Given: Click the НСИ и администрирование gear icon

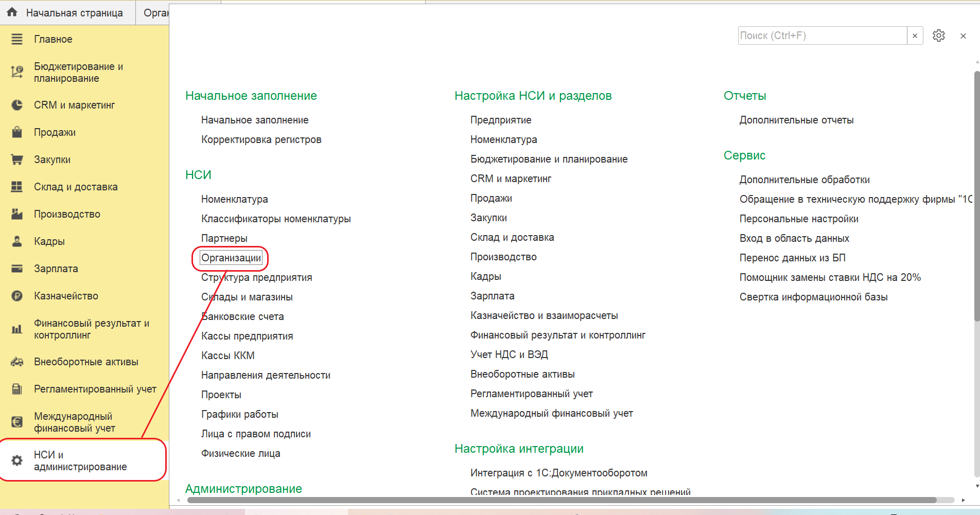Looking at the screenshot, I should tap(17, 460).
